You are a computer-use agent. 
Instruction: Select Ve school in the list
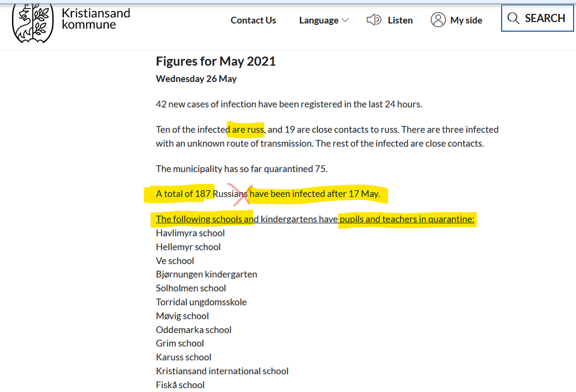click(175, 261)
